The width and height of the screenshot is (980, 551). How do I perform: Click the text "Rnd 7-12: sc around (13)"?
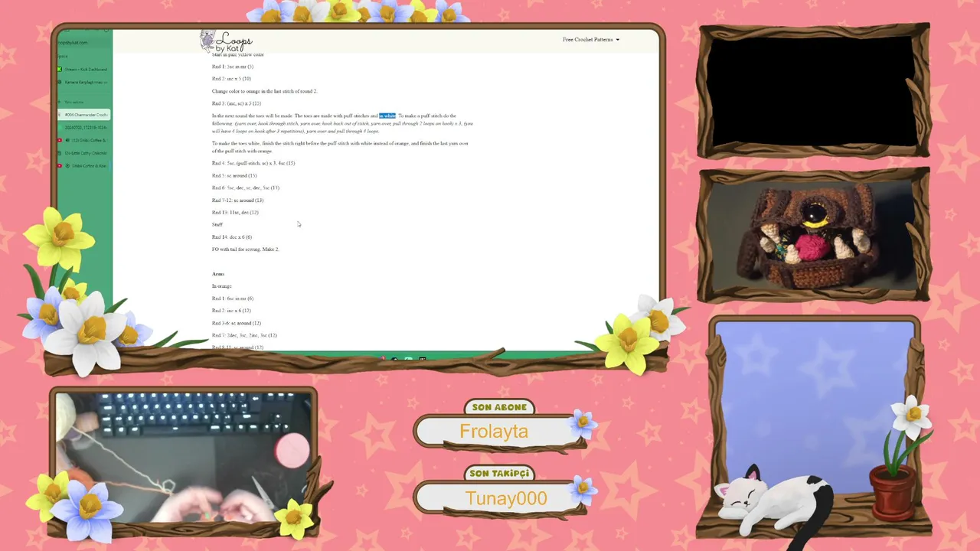coord(237,201)
